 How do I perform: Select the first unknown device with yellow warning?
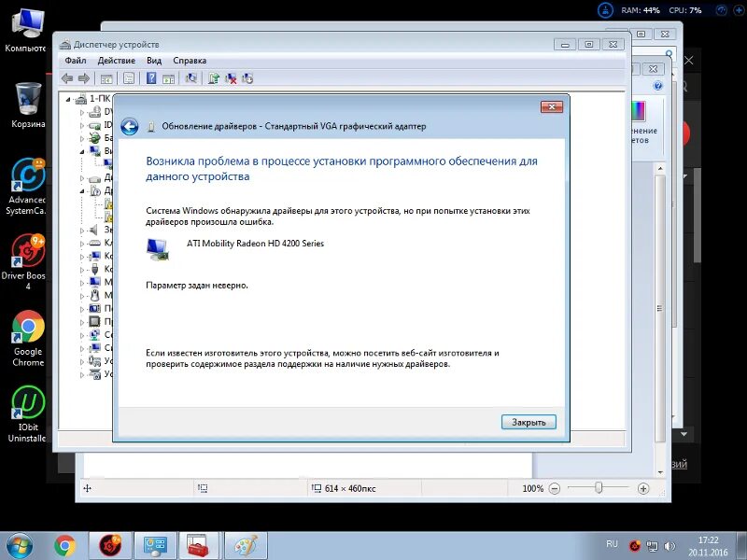[108, 204]
